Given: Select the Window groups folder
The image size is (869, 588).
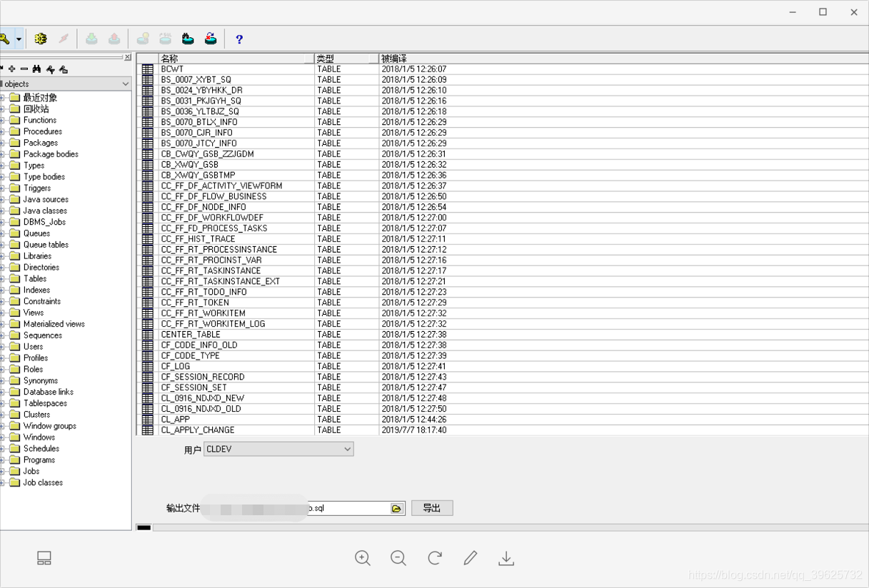Looking at the screenshot, I should click(49, 426).
